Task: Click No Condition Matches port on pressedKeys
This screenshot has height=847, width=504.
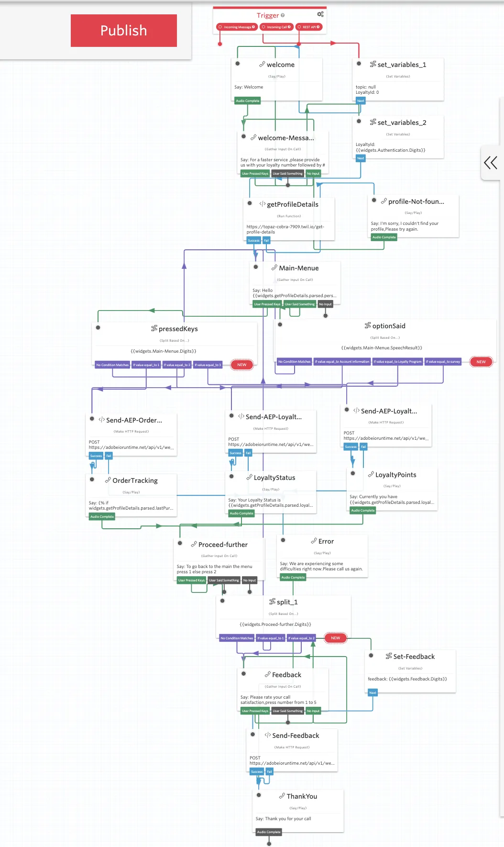Action: click(x=112, y=365)
